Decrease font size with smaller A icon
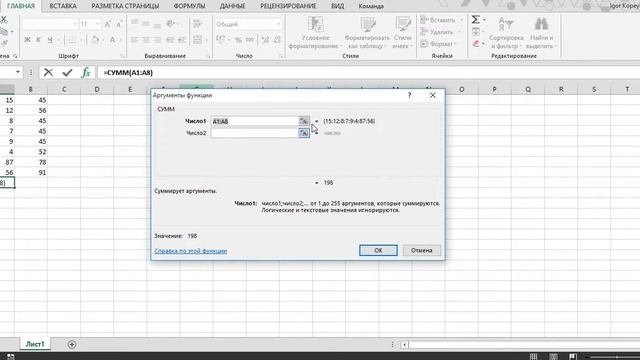Image resolution: width=640 pixels, height=360 pixels. tap(119, 24)
